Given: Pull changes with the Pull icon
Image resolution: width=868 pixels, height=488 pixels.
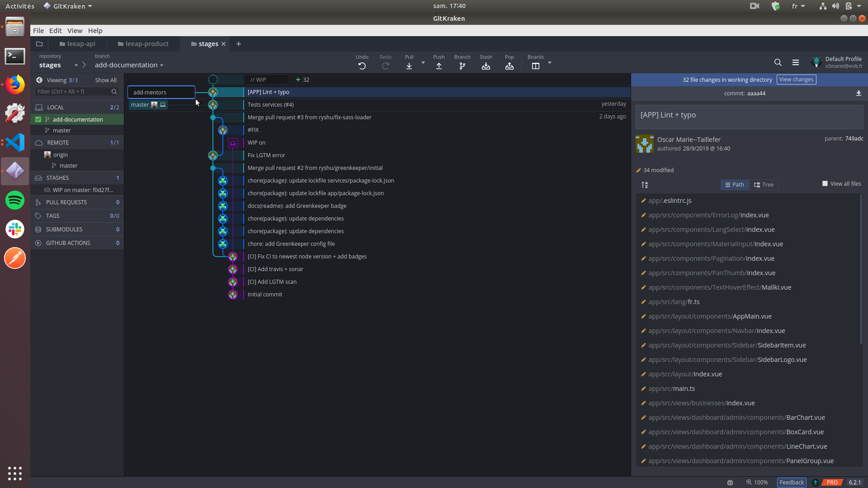Looking at the screenshot, I should [409, 66].
